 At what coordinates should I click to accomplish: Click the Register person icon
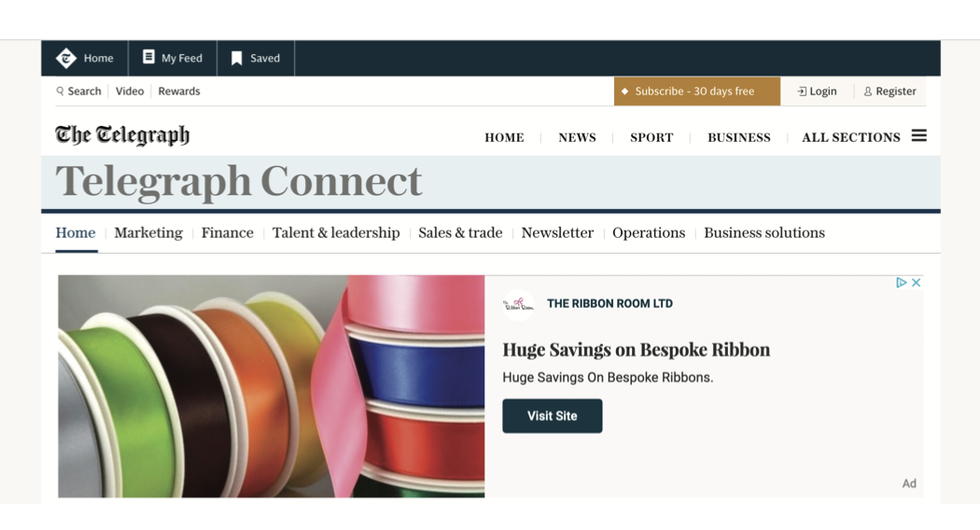[868, 91]
